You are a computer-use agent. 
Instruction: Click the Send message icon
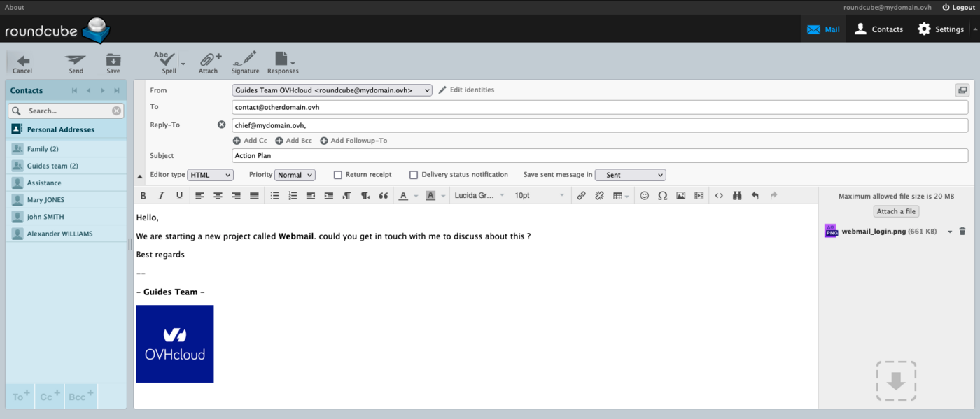click(76, 62)
